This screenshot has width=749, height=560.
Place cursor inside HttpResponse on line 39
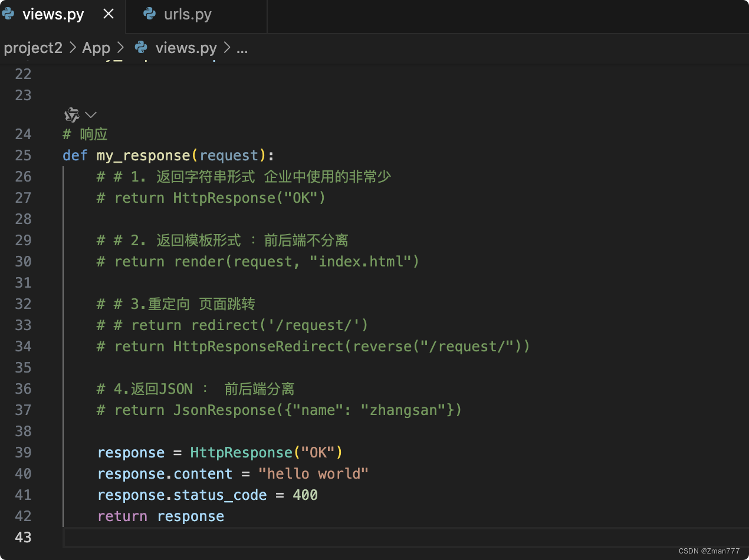[241, 452]
